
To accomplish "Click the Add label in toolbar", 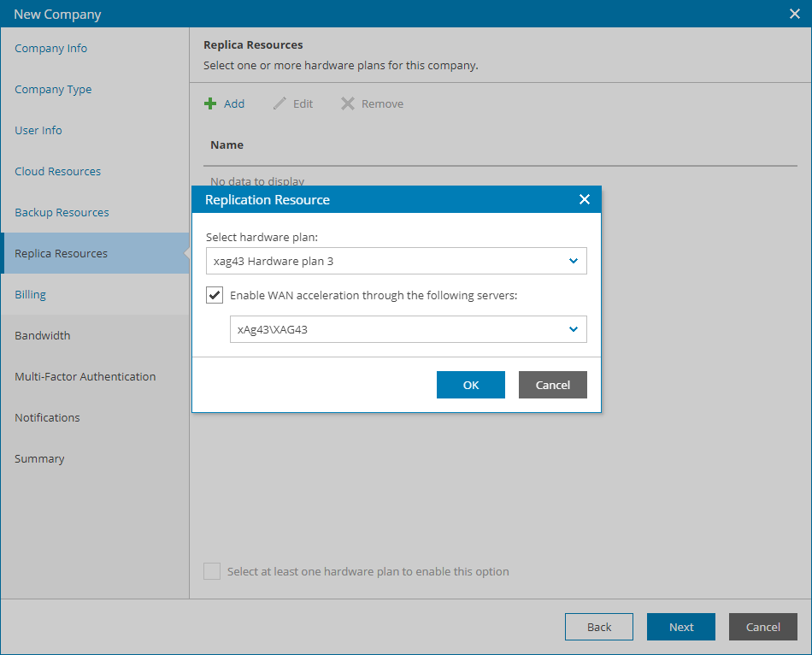I will 234,103.
